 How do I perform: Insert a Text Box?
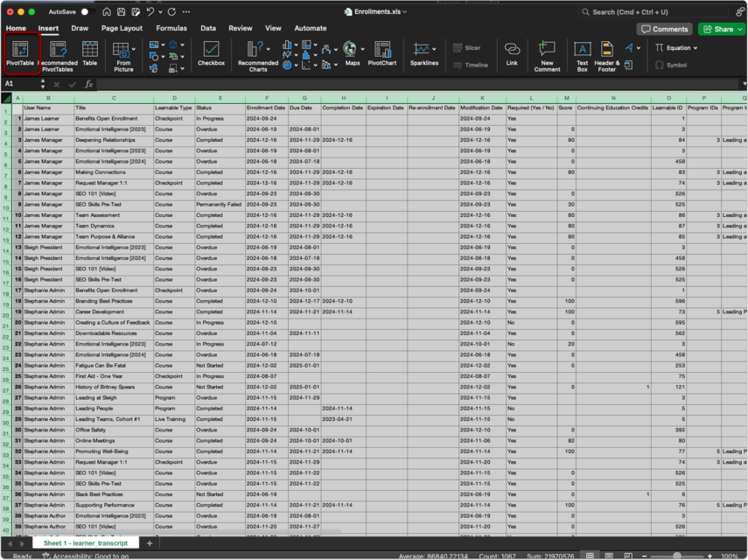(x=583, y=56)
